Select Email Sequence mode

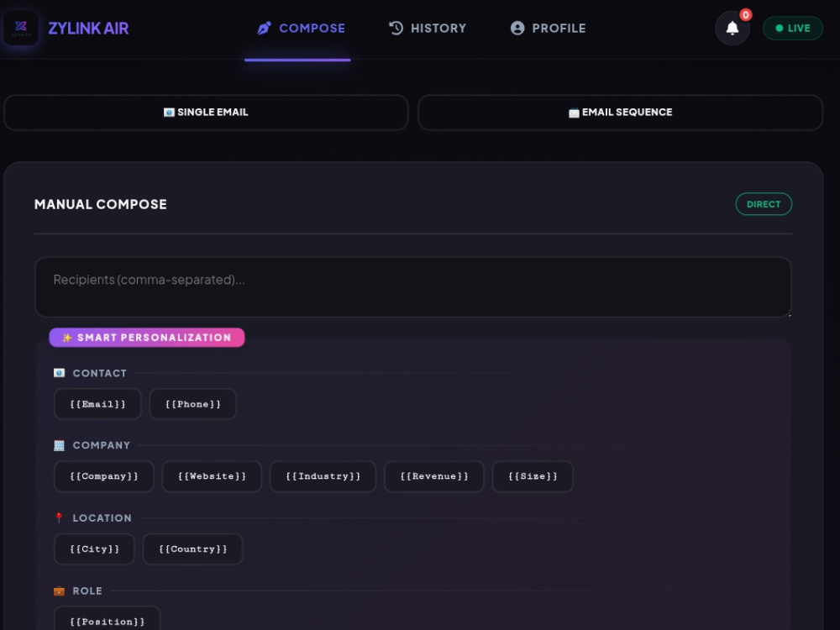(x=621, y=113)
